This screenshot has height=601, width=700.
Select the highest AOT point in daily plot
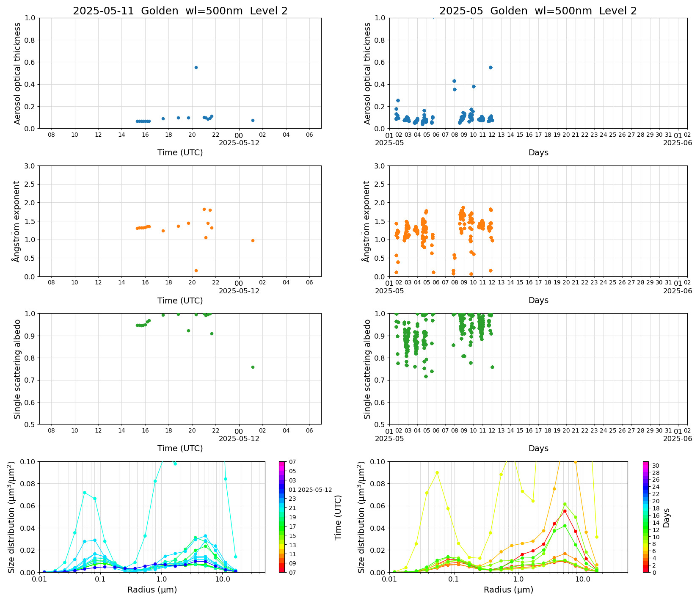pos(196,67)
